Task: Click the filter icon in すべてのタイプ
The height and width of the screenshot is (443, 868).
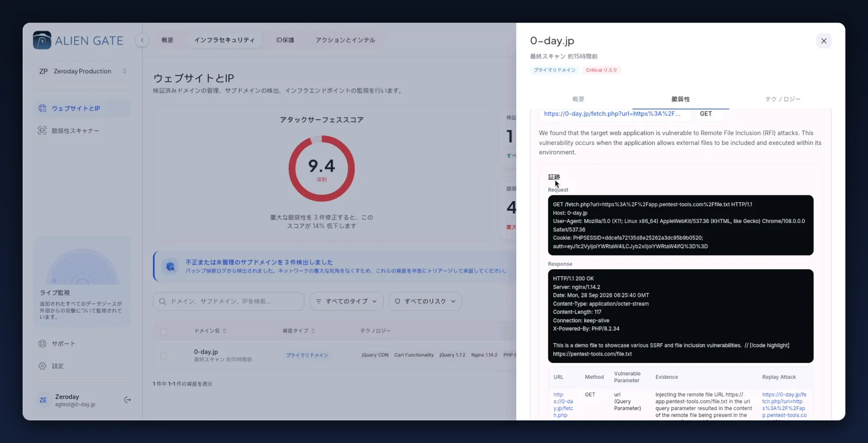Action: click(x=319, y=301)
